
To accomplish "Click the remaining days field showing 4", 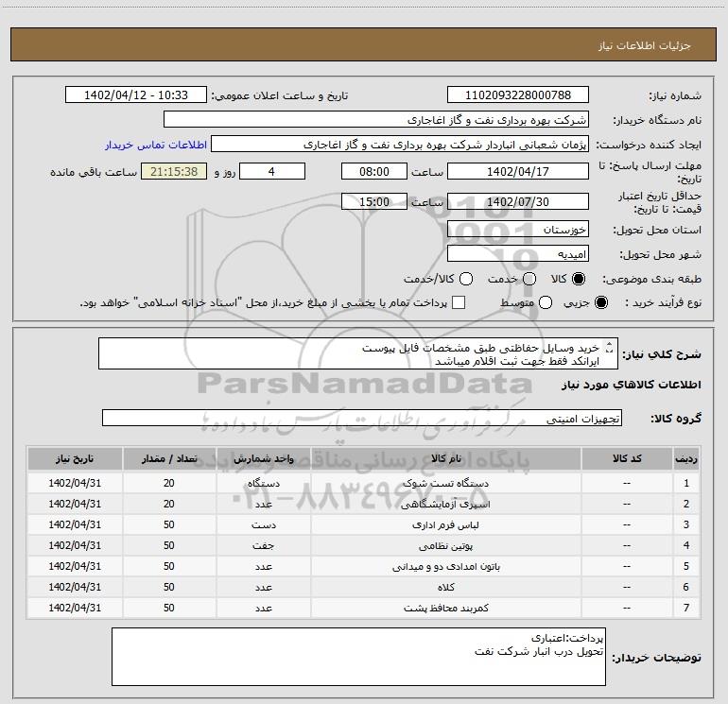I will [x=272, y=172].
